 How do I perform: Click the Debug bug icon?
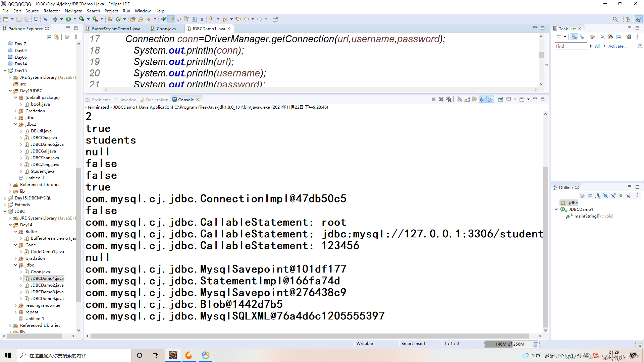pos(55,19)
